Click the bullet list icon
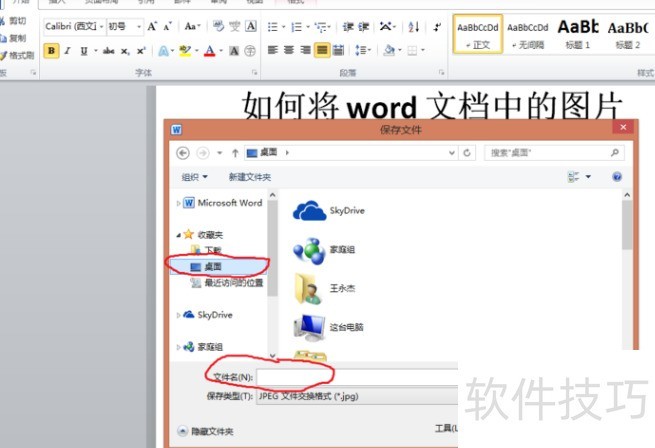This screenshot has width=655, height=448. click(272, 27)
